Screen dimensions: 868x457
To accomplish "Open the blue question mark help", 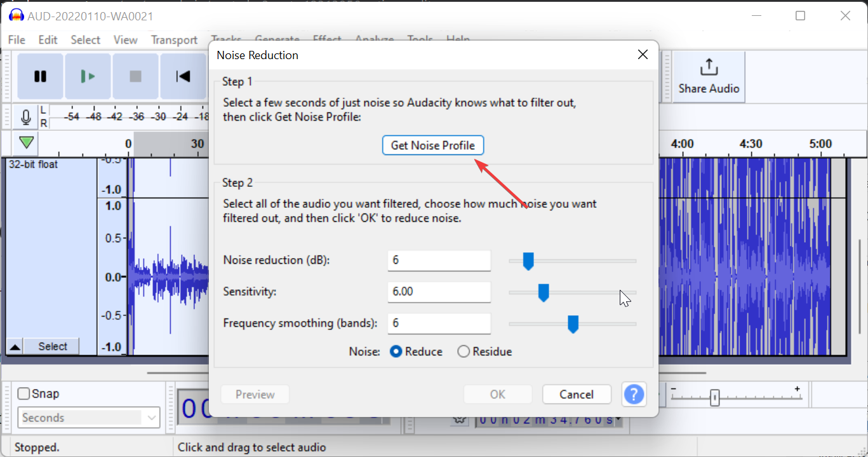I will pyautogui.click(x=634, y=395).
